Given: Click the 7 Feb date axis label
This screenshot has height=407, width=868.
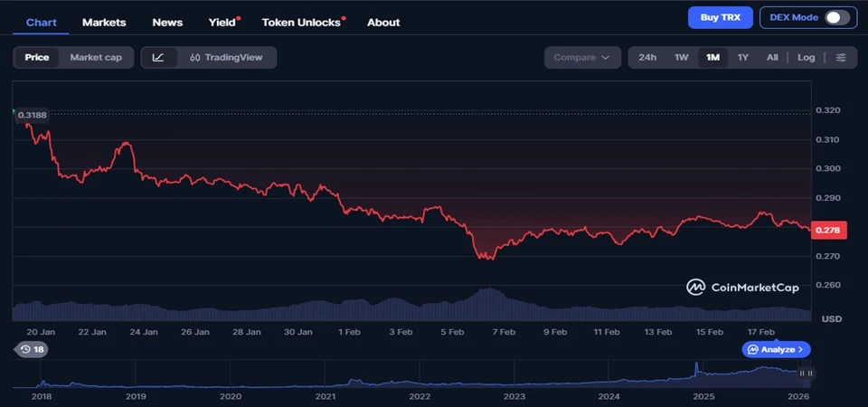Looking at the screenshot, I should [504, 332].
